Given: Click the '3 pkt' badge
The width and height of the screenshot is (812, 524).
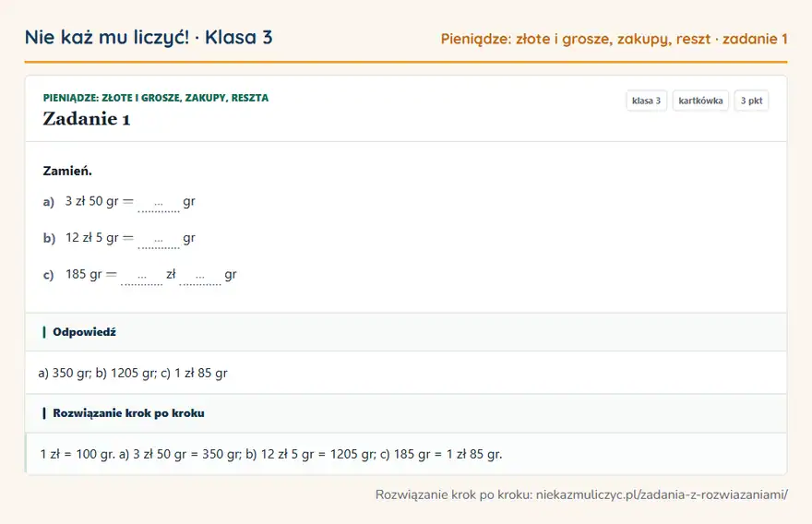Looking at the screenshot, I should tap(751, 101).
